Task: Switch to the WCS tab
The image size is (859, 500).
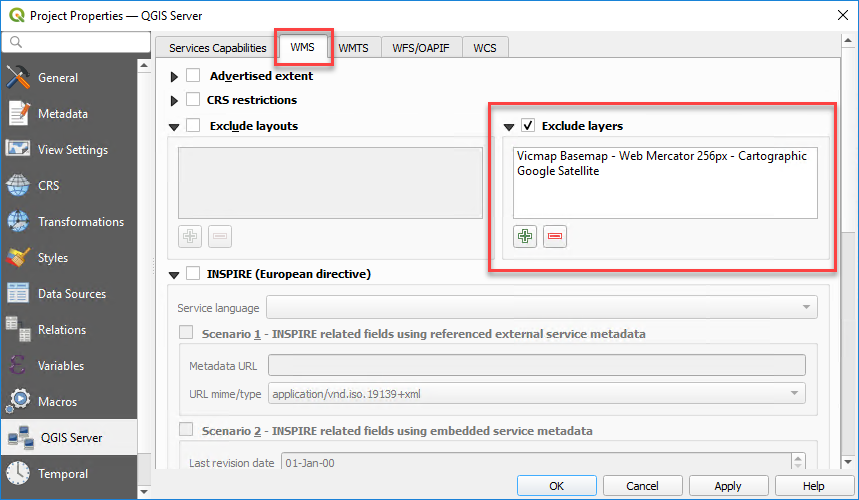Action: (x=485, y=48)
